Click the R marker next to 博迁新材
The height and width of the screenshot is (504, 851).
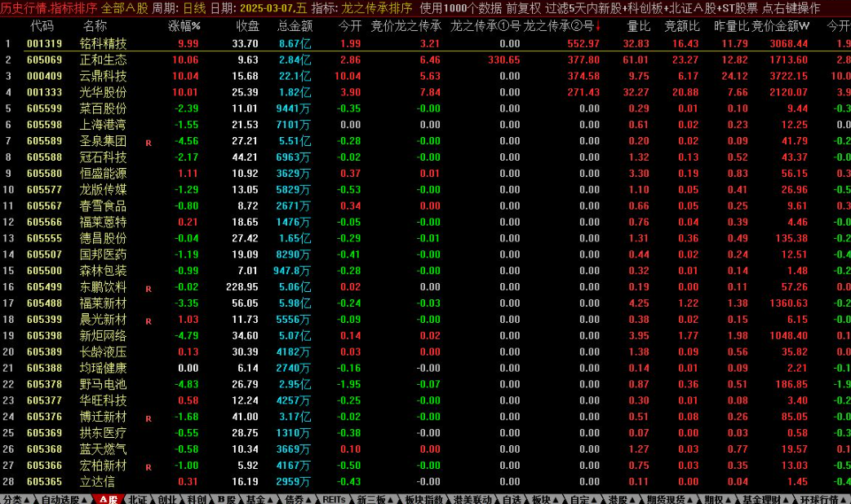pyautogui.click(x=148, y=419)
